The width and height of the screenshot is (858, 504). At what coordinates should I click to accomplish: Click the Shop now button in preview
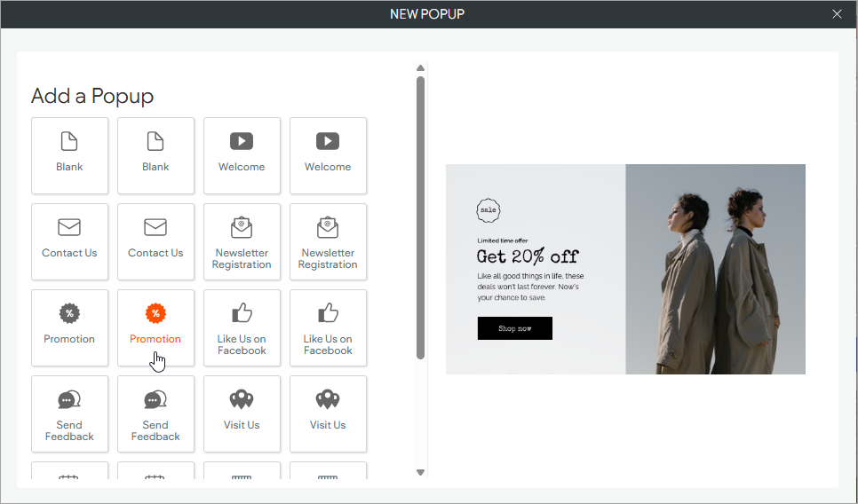click(x=514, y=328)
